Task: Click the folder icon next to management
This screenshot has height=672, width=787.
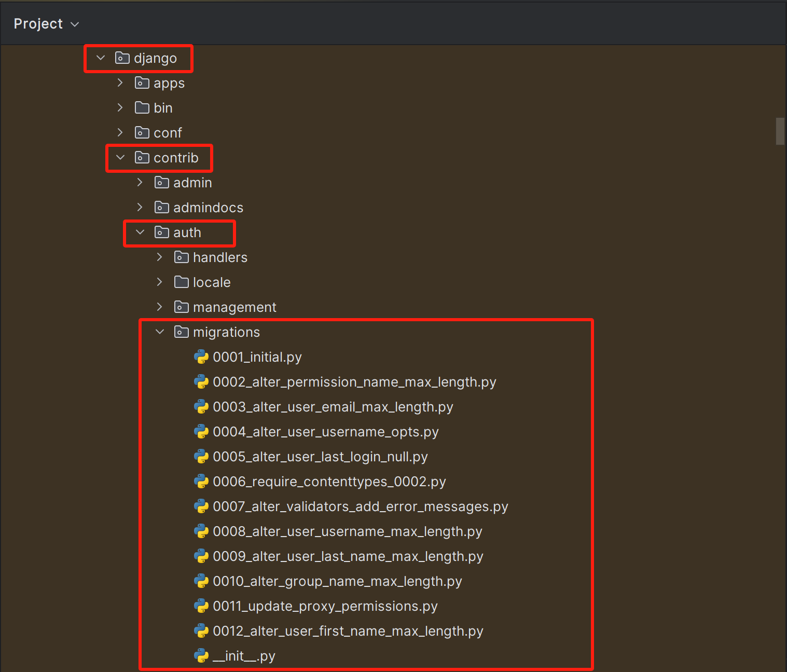Action: 182,307
